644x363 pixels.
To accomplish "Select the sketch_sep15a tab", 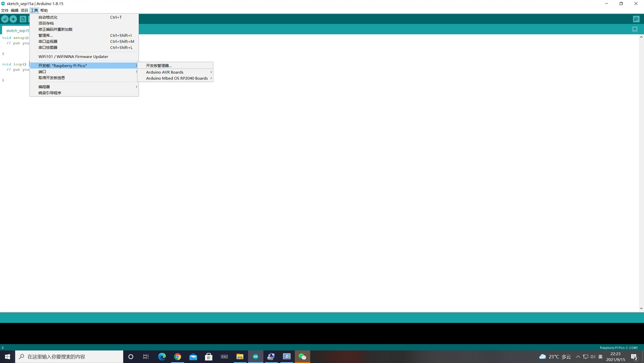I will pyautogui.click(x=16, y=30).
